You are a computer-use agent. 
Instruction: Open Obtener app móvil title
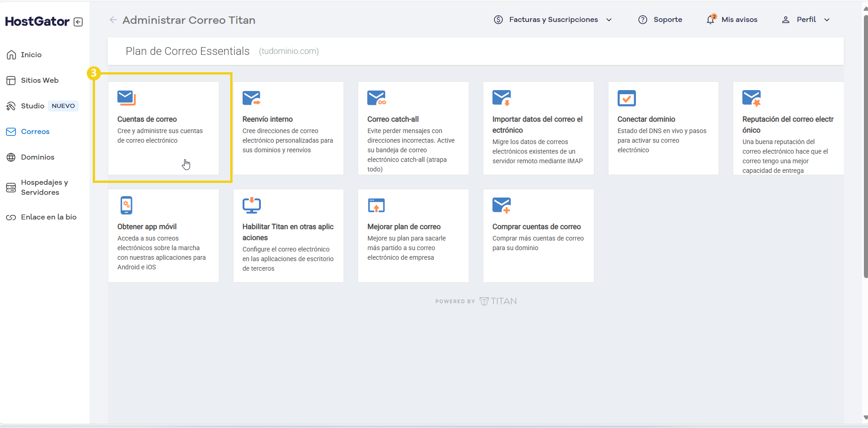tap(147, 227)
